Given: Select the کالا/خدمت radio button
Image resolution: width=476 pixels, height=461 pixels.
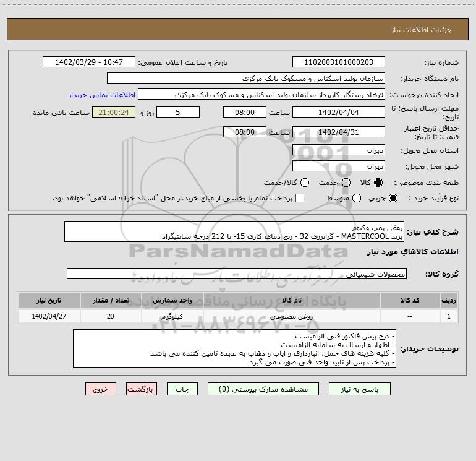Looking at the screenshot, I should click(x=305, y=183).
